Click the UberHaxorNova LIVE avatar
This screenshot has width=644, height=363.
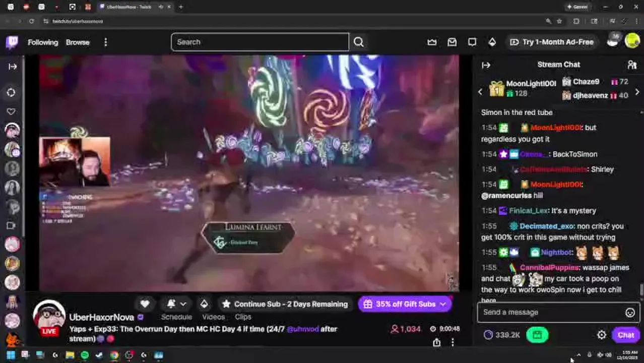click(49, 318)
